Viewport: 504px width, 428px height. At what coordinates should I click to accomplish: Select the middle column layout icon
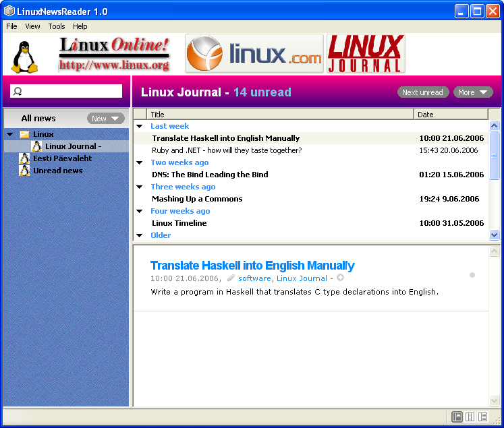tap(470, 417)
